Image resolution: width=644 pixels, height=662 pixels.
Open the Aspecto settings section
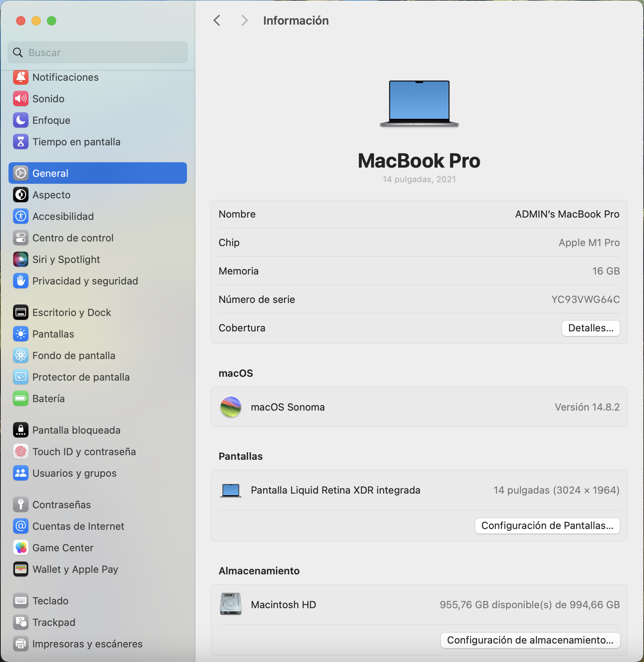[52, 195]
